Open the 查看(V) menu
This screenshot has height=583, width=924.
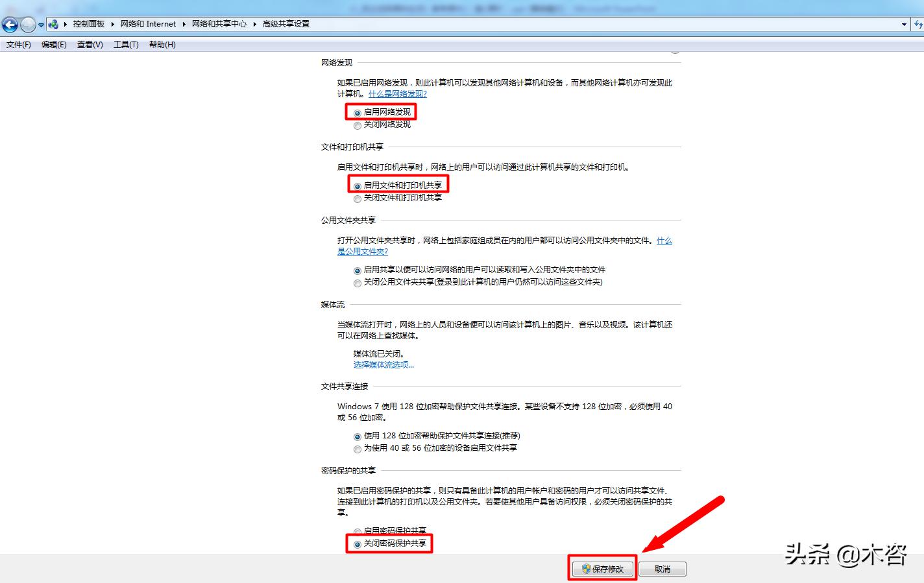90,44
